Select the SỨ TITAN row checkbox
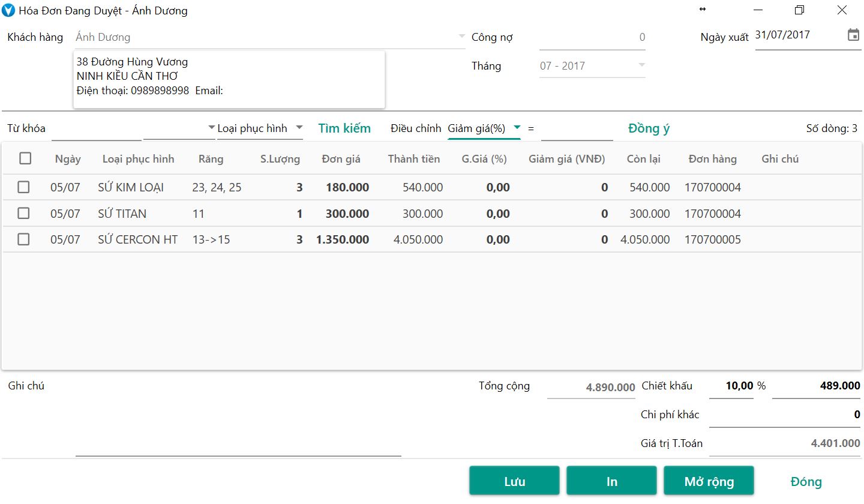This screenshot has width=864, height=504. [23, 214]
